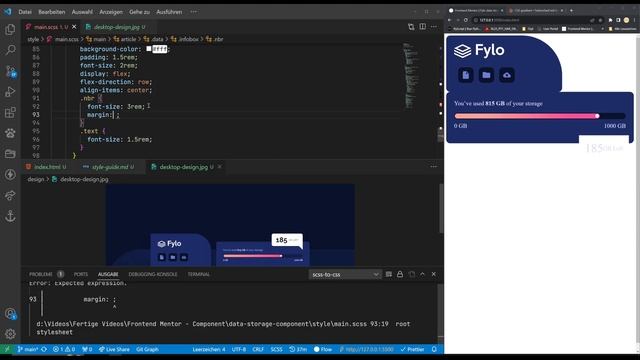This screenshot has width=640, height=360.
Task: Close the main.scss tab
Action: (x=74, y=27)
